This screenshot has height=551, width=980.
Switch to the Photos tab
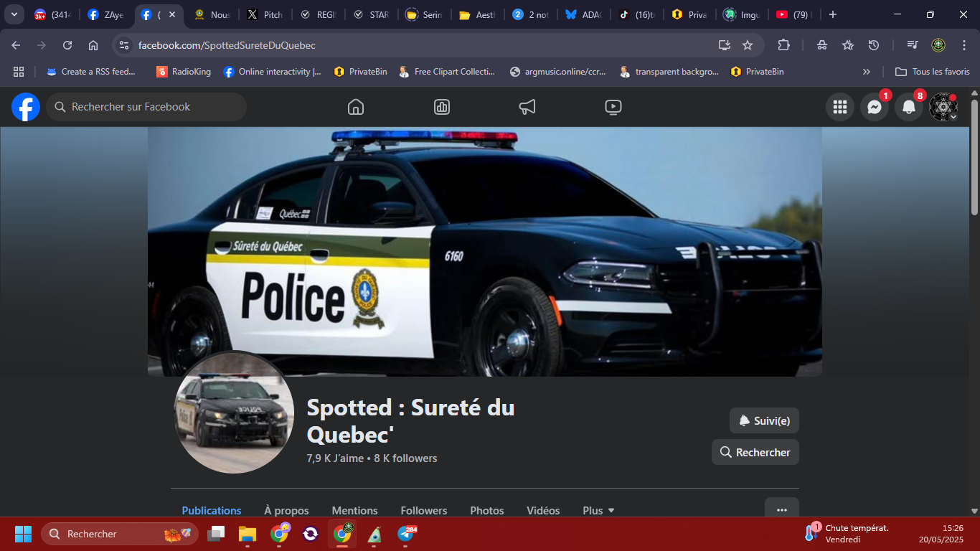487,510
